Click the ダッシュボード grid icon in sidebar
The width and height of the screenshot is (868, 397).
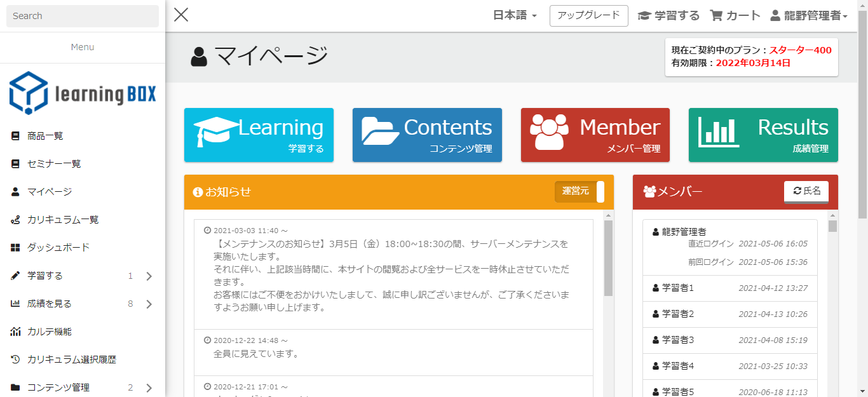tap(16, 248)
